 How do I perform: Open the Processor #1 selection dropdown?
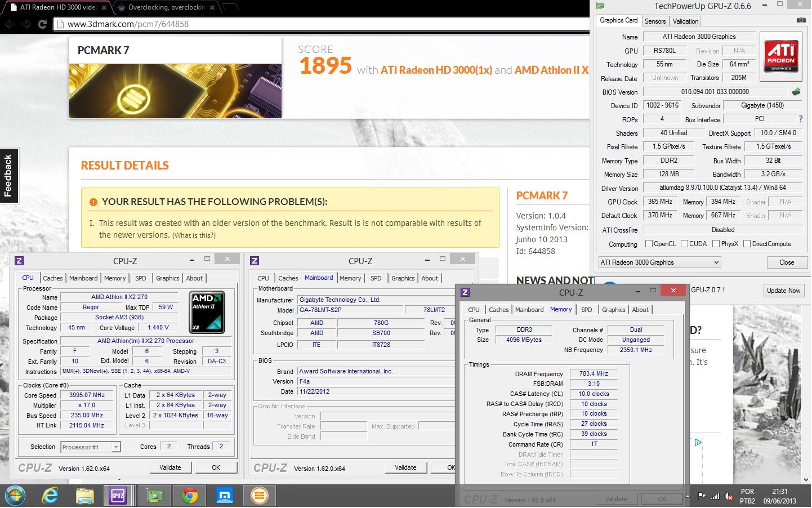point(90,447)
